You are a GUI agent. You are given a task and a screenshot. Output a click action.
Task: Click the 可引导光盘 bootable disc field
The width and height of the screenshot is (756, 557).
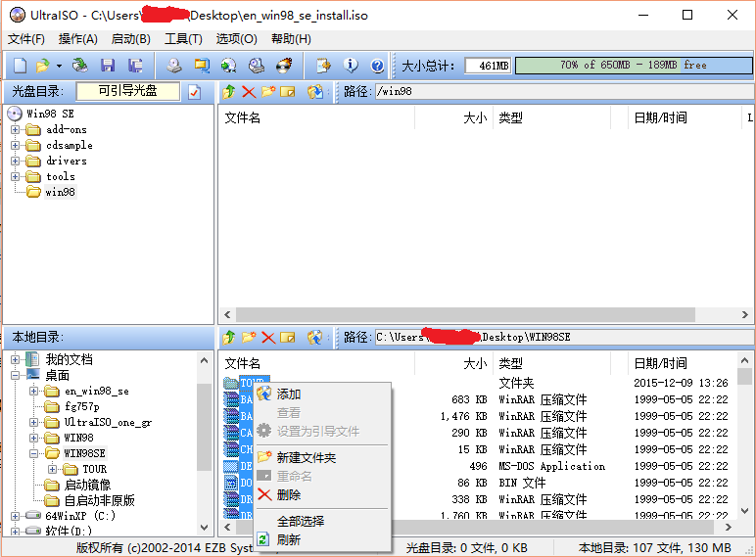[128, 91]
